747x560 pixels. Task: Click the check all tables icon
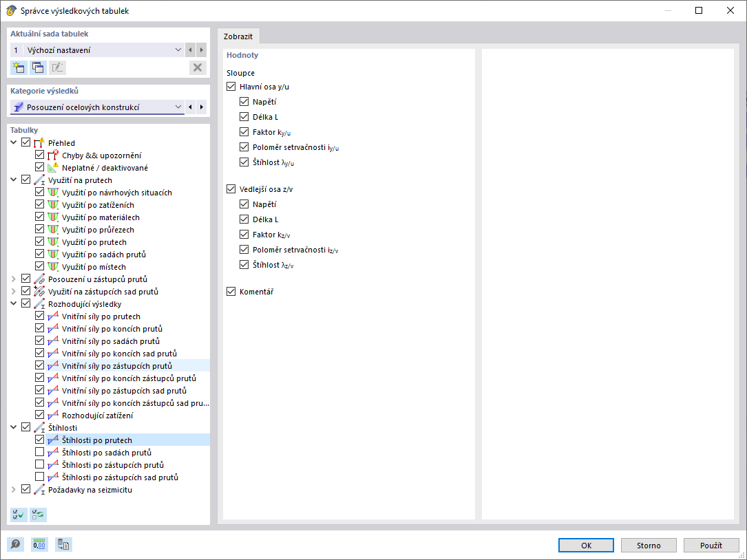[19, 515]
